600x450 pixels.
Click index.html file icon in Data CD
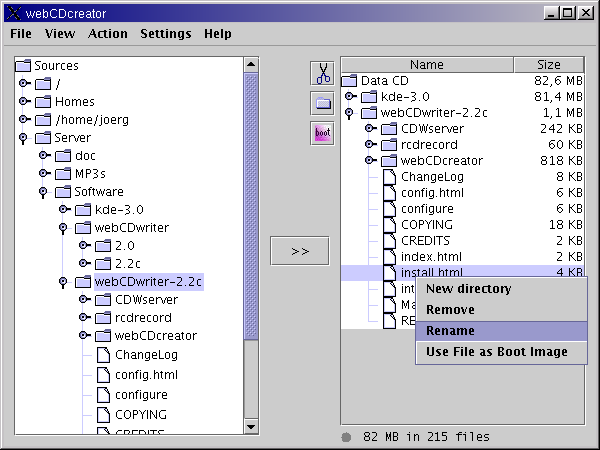pyautogui.click(x=390, y=256)
